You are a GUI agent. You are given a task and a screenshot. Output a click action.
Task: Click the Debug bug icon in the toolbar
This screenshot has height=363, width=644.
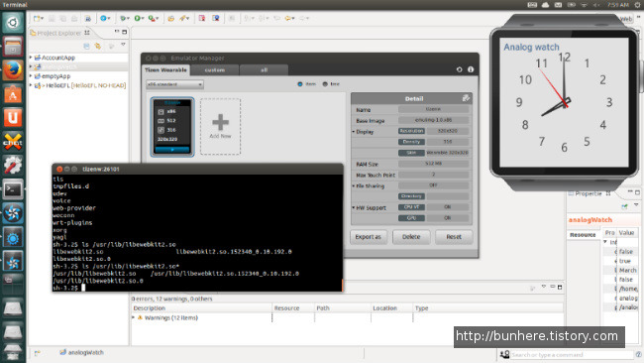pos(123,19)
